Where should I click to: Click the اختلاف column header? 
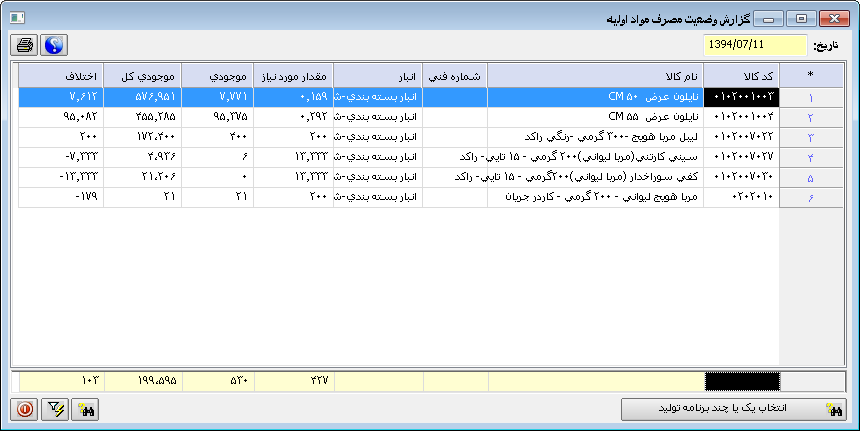point(61,76)
